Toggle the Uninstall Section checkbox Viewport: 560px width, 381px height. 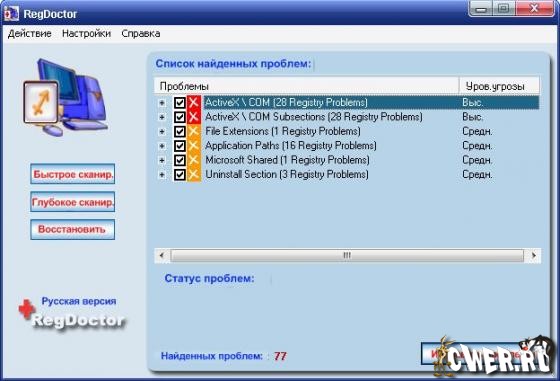[x=180, y=174]
